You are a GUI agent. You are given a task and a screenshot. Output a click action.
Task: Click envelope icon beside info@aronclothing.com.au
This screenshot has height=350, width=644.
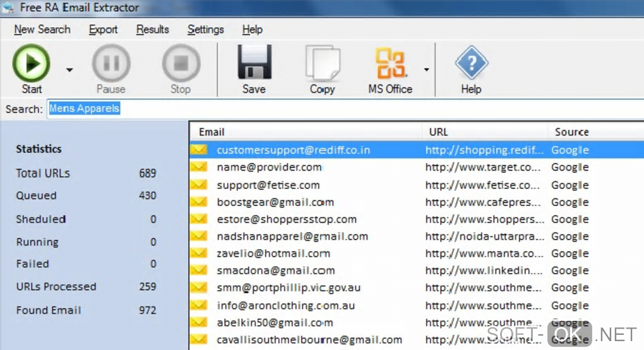coord(199,305)
